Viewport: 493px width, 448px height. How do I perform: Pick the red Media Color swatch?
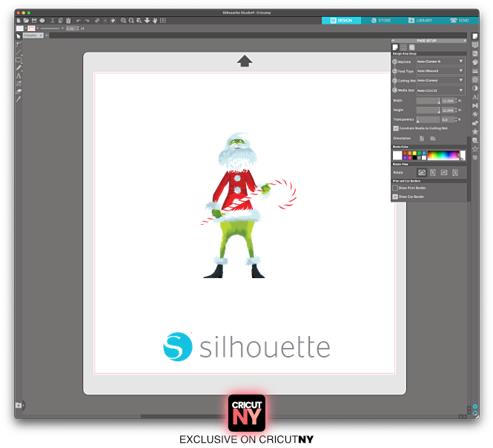(405, 153)
